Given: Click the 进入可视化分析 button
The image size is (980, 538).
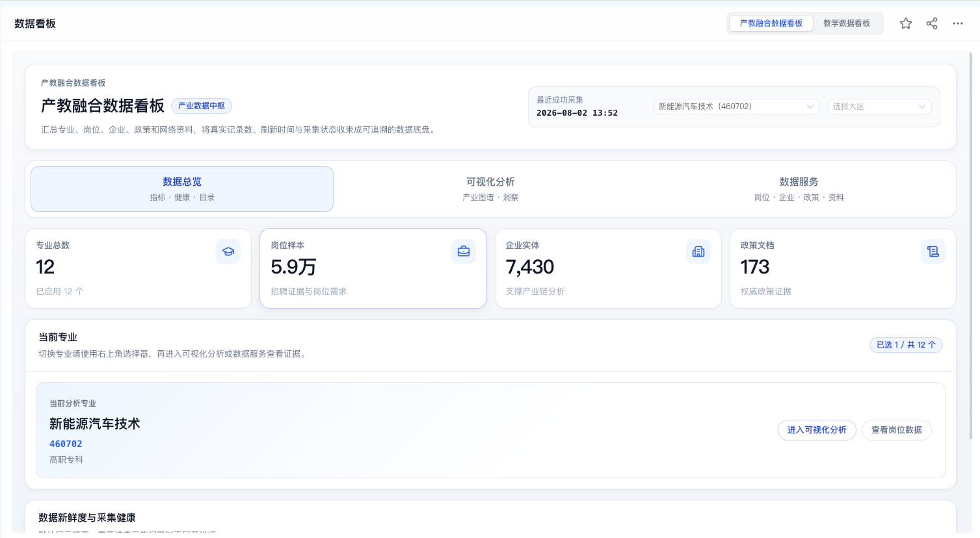Looking at the screenshot, I should 817,430.
